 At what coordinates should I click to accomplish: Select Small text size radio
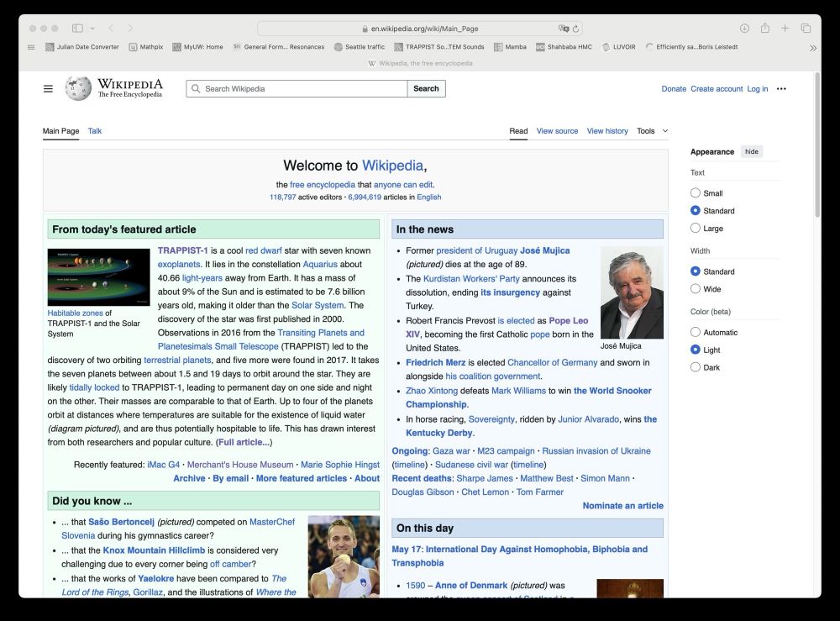[x=696, y=193]
